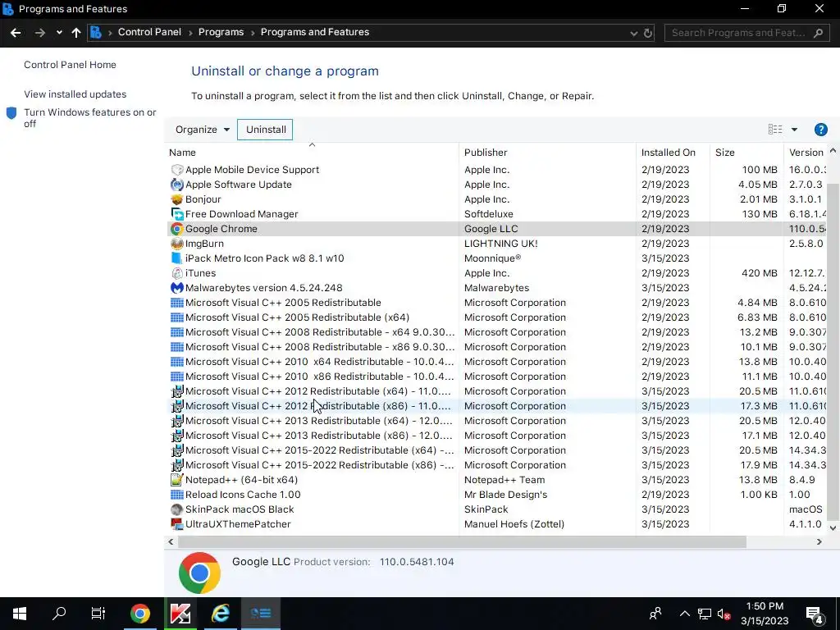Click the Refresh button in address bar
840x630 pixels.
[x=648, y=33]
